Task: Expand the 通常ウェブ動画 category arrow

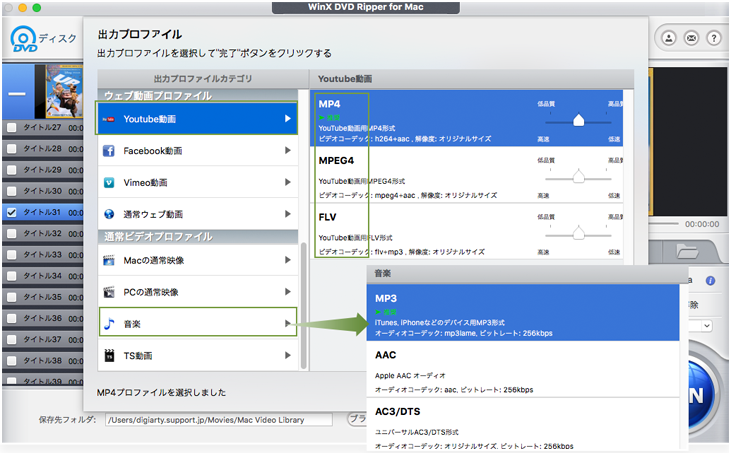Action: (288, 213)
